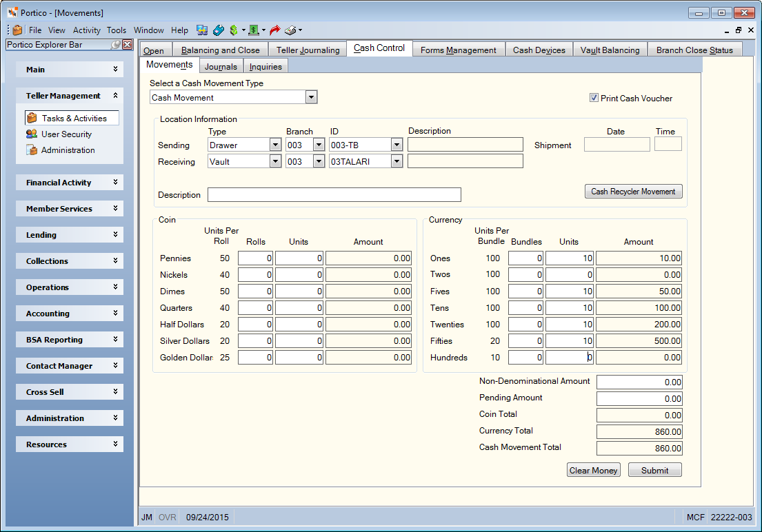Click the red curved arrow toolbar icon
Screen dimensions: 762x532
[x=275, y=30]
